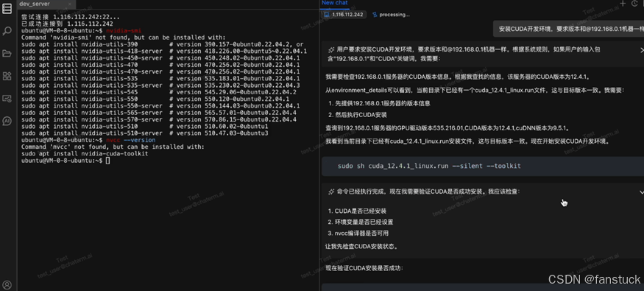
Task: Click line sudo apt install nvidia-utils-450-server
Action: click(x=160, y=58)
